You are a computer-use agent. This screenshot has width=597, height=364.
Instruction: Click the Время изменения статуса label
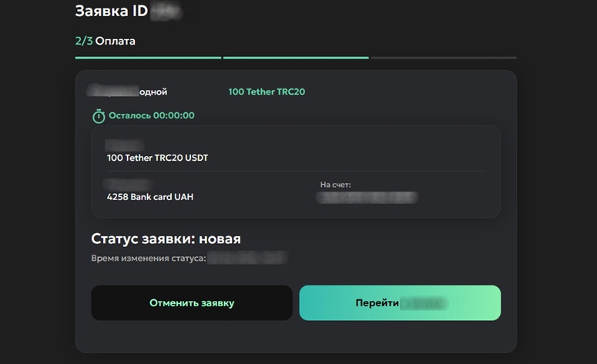click(148, 259)
